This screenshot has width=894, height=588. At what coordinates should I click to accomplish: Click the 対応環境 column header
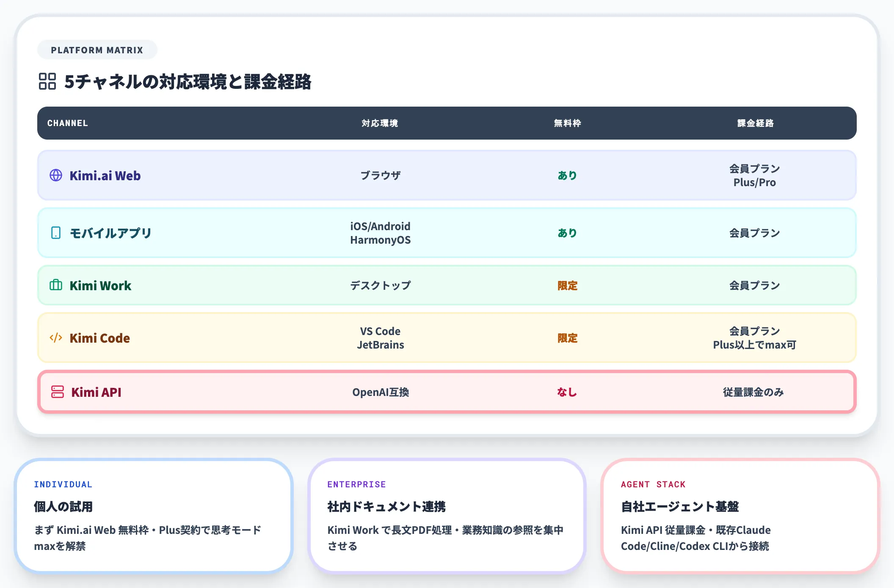pyautogui.click(x=380, y=123)
